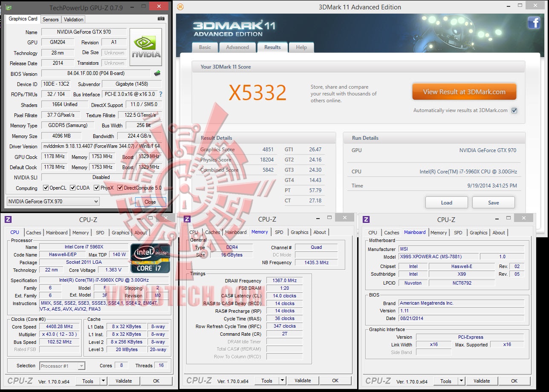Click the Tools button in the CPU-Z memory window
Image resolution: width=549 pixels, height=392 pixels.
point(267,381)
